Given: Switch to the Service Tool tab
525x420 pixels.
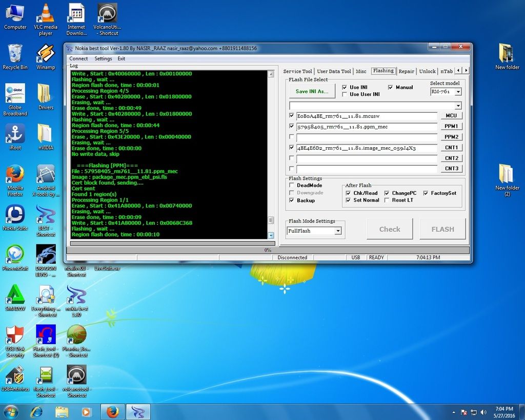Looking at the screenshot, I should (x=297, y=71).
